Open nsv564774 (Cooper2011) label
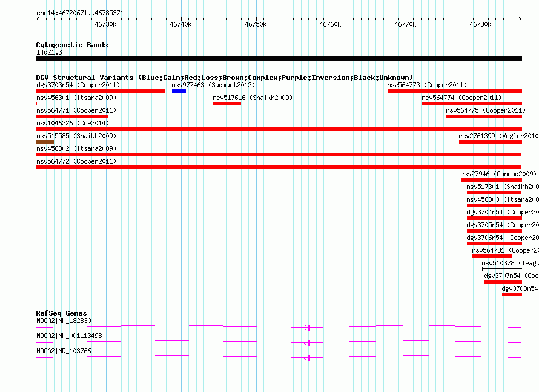 coord(461,98)
